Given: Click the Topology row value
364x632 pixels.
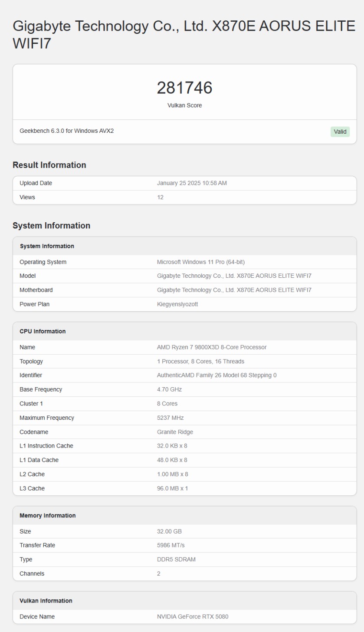Looking at the screenshot, I should [200, 362].
